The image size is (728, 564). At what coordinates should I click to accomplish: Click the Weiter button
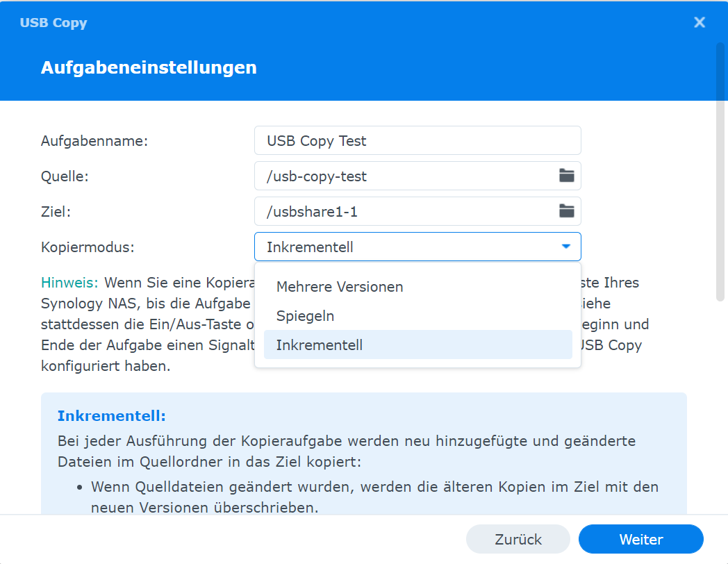[x=640, y=539]
